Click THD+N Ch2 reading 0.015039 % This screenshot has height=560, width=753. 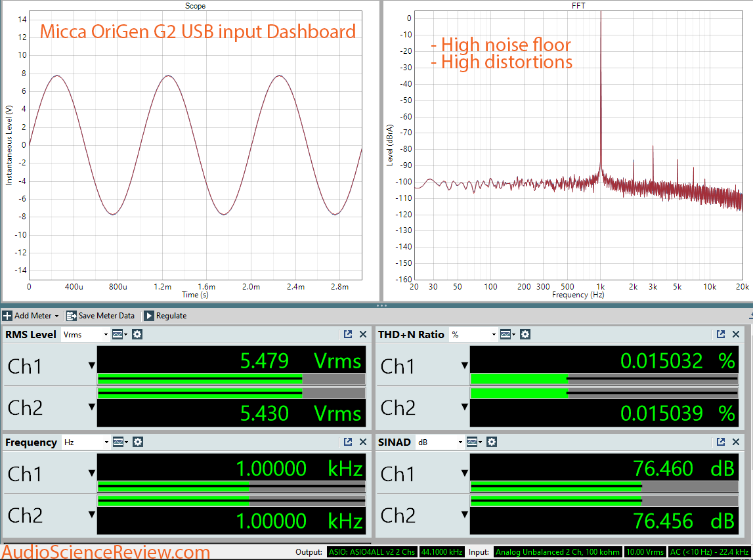[678, 413]
